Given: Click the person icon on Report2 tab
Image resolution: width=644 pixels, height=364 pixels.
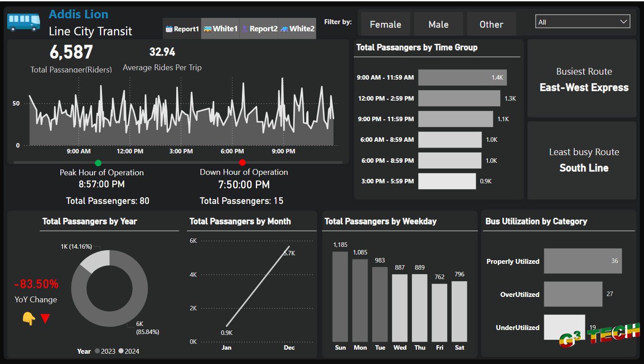Looking at the screenshot, I should click(245, 29).
